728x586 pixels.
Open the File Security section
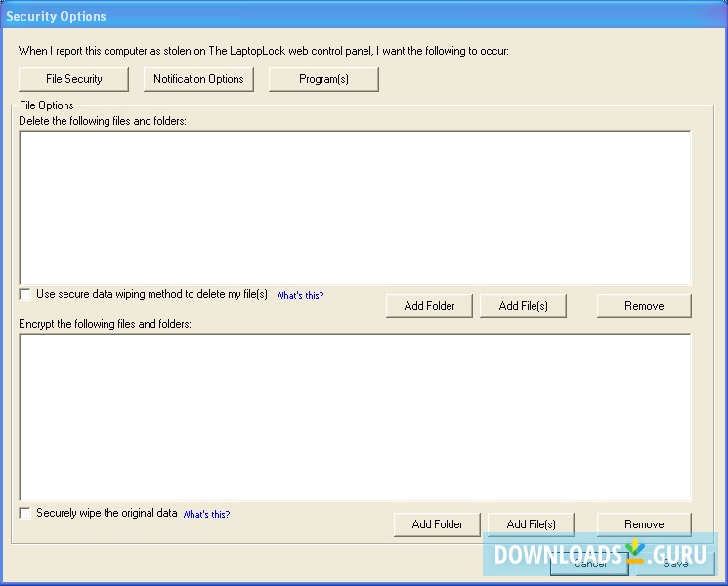[x=73, y=79]
